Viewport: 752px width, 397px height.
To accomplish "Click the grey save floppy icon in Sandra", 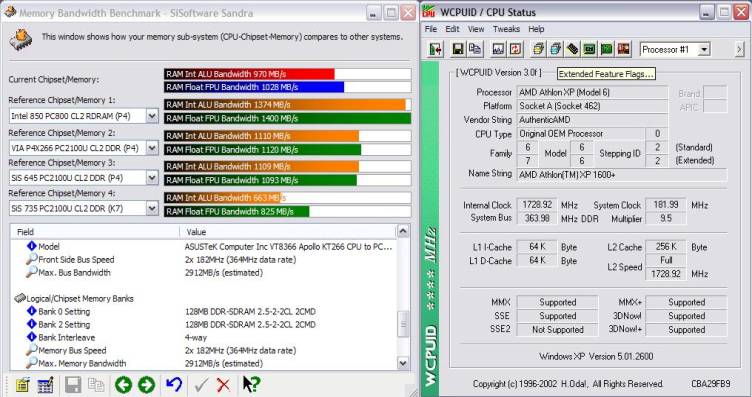I will 73,385.
